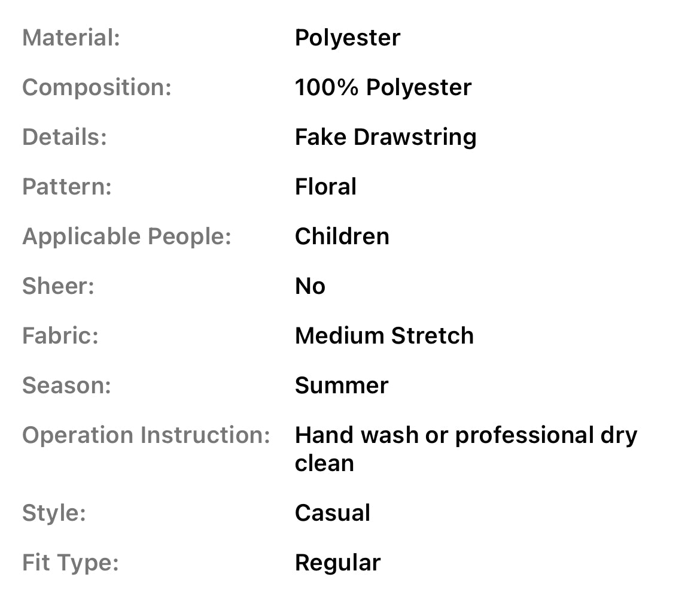This screenshot has width=700, height=592.
Task: Select the 'Hand wash or professional dry clean' text
Action: click(x=465, y=449)
